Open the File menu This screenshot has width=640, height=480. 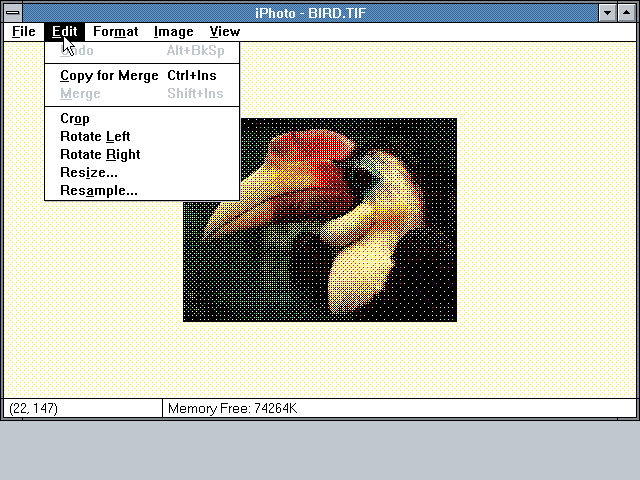[x=24, y=31]
